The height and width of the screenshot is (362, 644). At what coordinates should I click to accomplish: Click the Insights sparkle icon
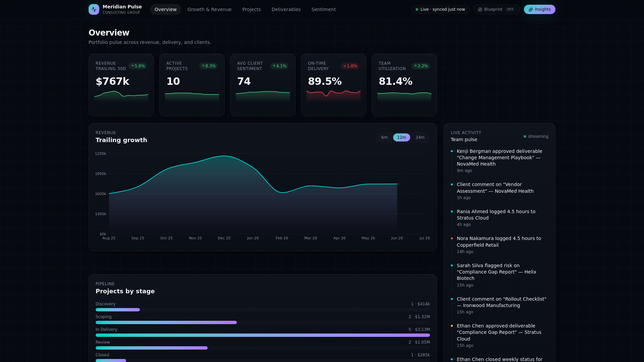pos(531,9)
